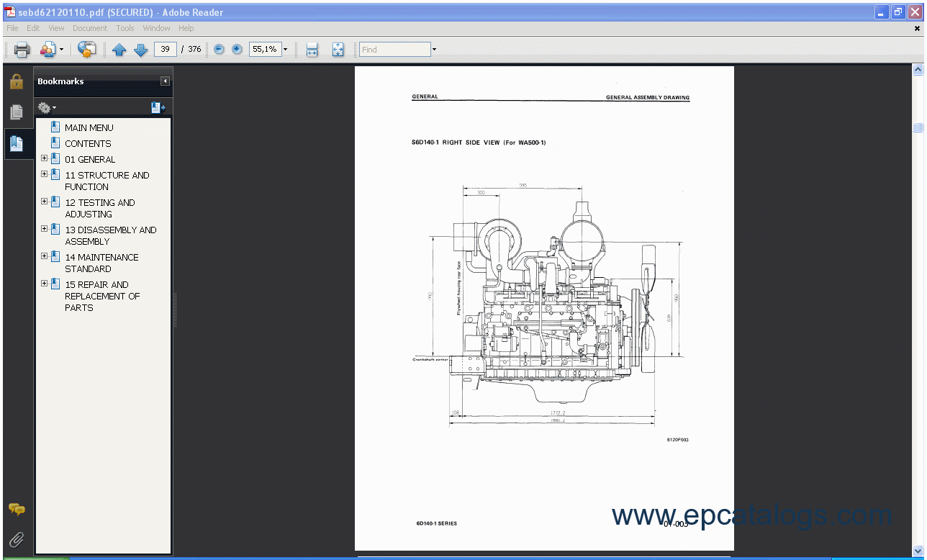Open the email/share icon dropdown arrow
This screenshot has width=927, height=560.
click(62, 50)
